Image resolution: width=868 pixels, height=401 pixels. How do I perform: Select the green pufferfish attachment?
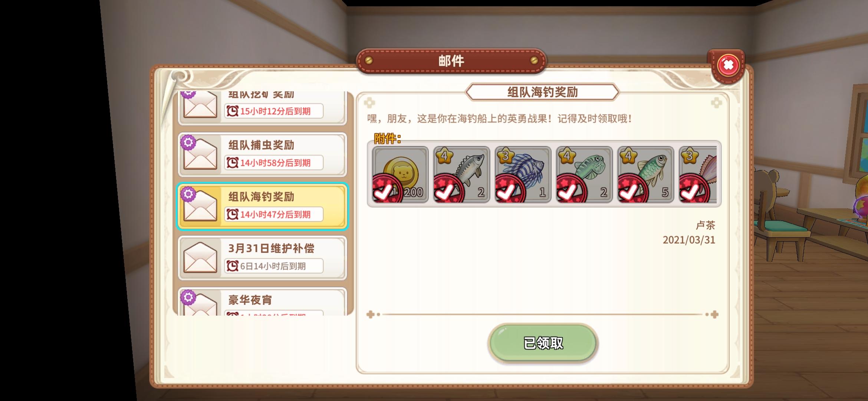(x=584, y=175)
